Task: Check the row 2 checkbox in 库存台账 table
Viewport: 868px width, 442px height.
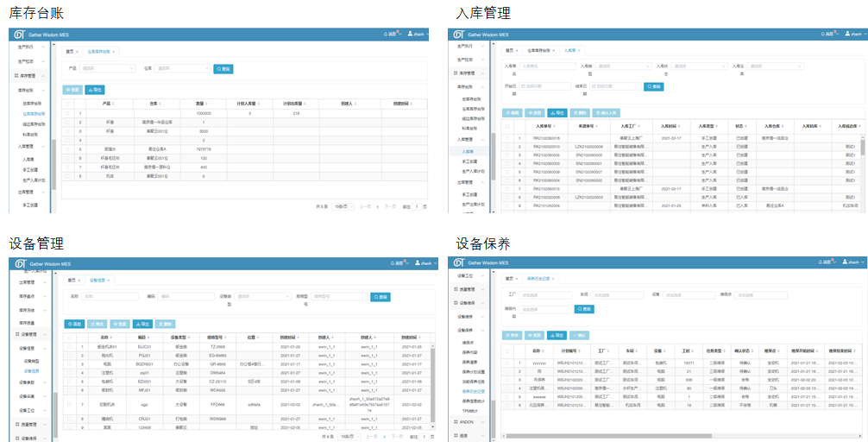Action: [69, 122]
